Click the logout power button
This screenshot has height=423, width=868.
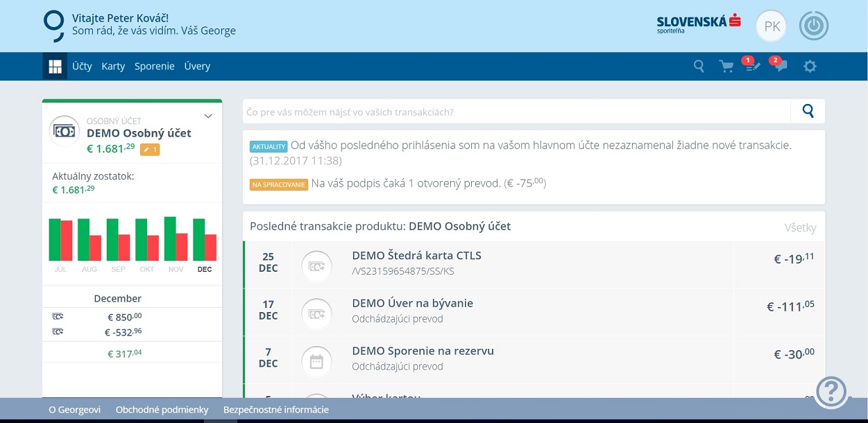814,26
